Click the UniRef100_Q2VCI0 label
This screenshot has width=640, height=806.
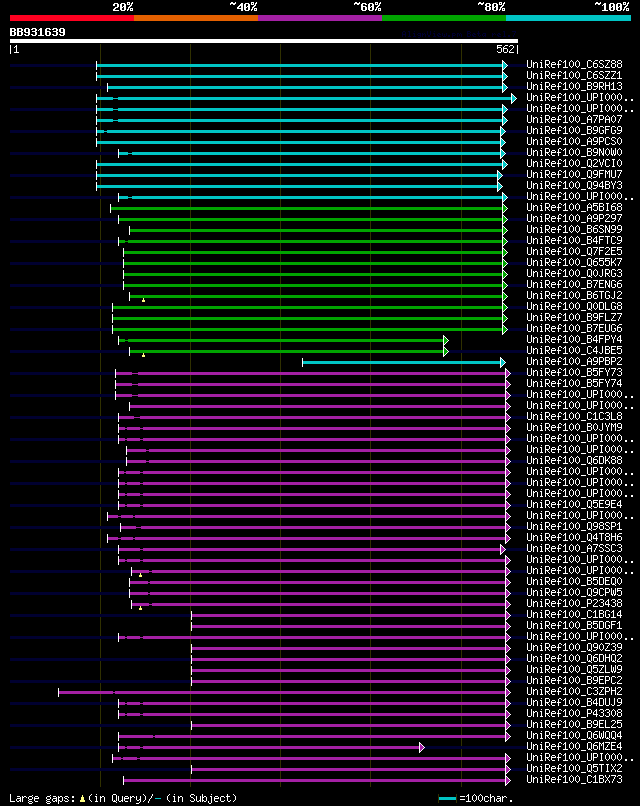pyautogui.click(x=574, y=163)
